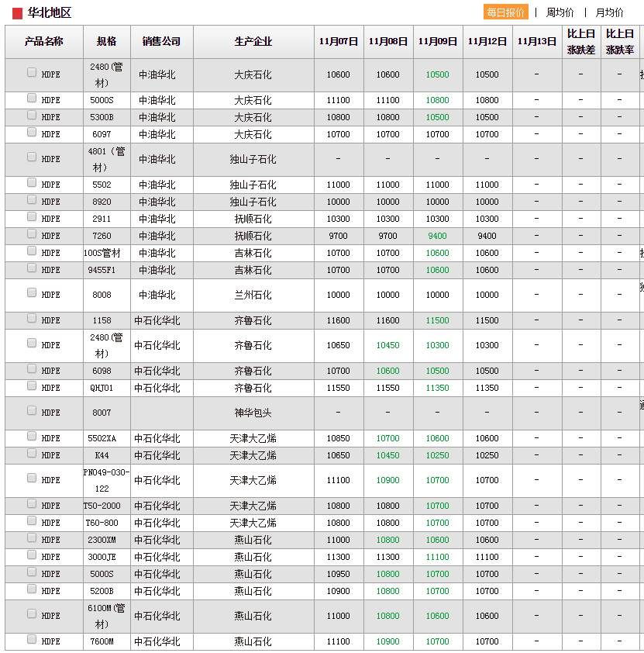Tick checkbox for HDPE 5502 独山子石化

tap(32, 182)
